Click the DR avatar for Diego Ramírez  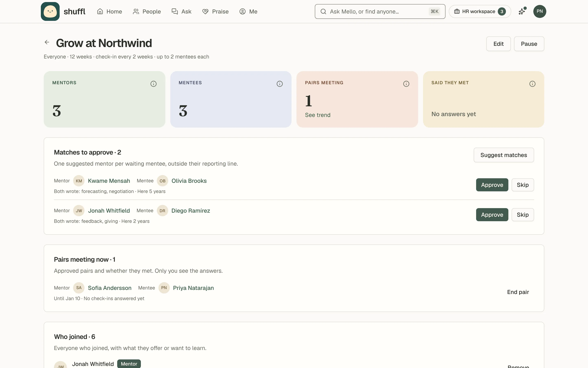[162, 211]
